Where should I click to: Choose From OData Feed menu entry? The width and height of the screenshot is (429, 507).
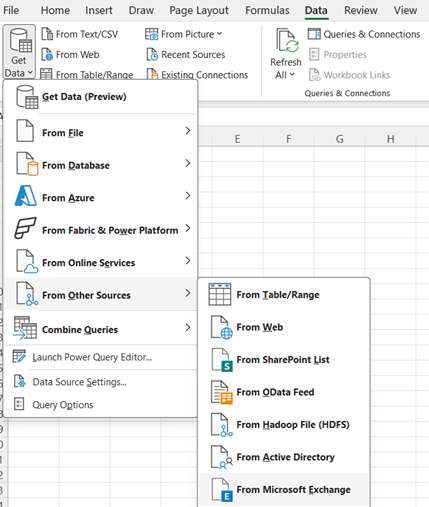pos(284,392)
